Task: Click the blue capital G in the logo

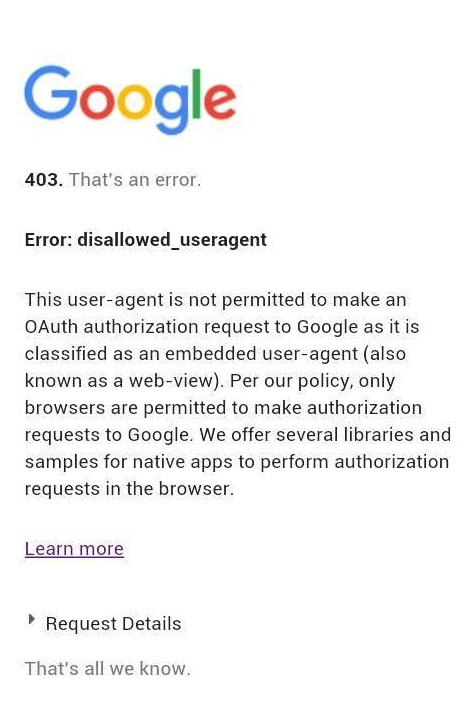Action: tap(51, 92)
